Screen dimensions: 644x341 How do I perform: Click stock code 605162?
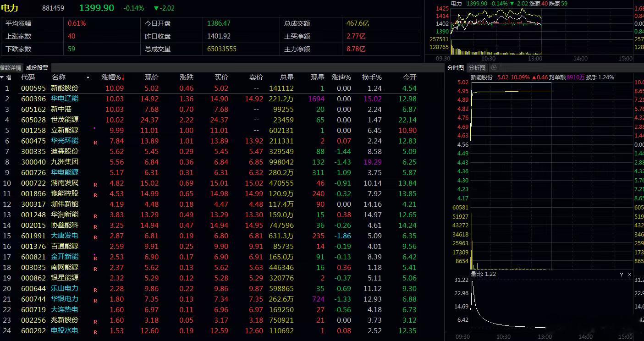[x=33, y=109]
